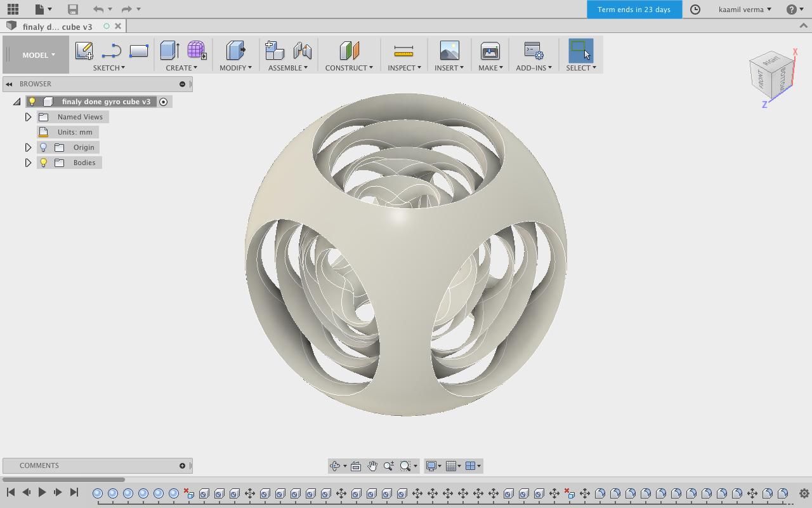Screen dimensions: 812x508
Task: Open the MODEL workspace dropdown
Action: click(x=38, y=55)
